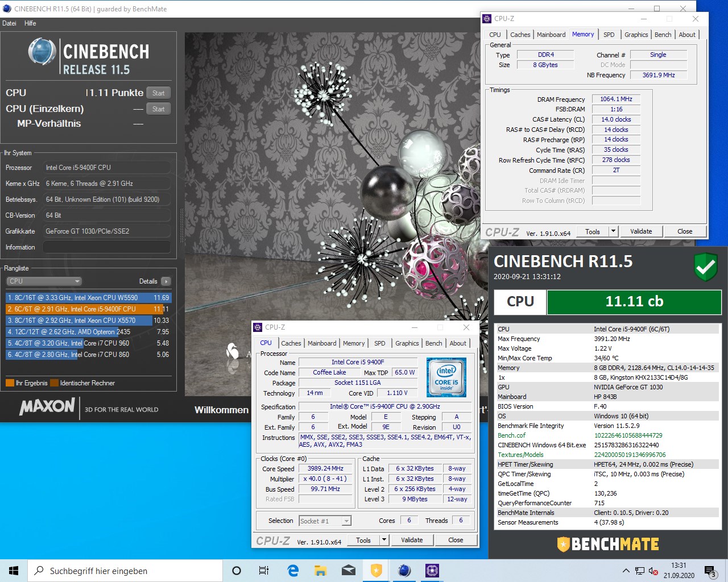Image resolution: width=728 pixels, height=582 pixels.
Task: Switch to Mainboard tab in lower CPU-Z
Action: coord(322,343)
